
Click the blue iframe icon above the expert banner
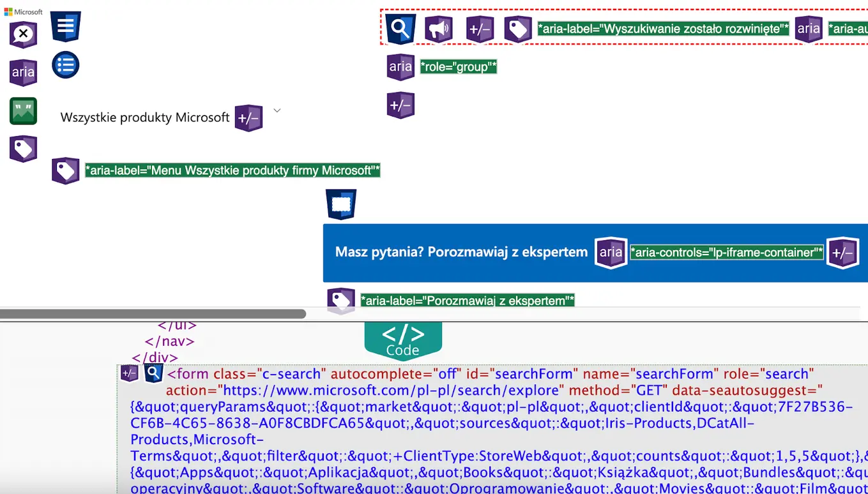pos(340,203)
